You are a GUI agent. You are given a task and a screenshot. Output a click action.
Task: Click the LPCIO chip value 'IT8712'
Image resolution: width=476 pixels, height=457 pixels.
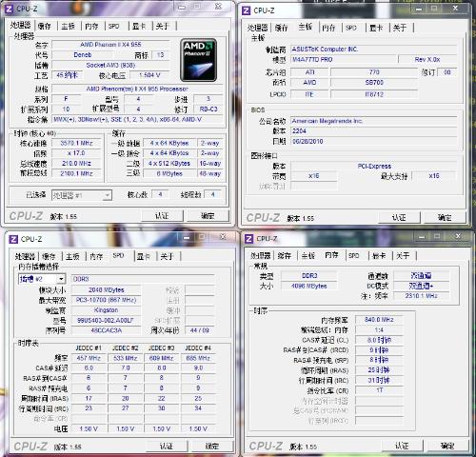374,94
